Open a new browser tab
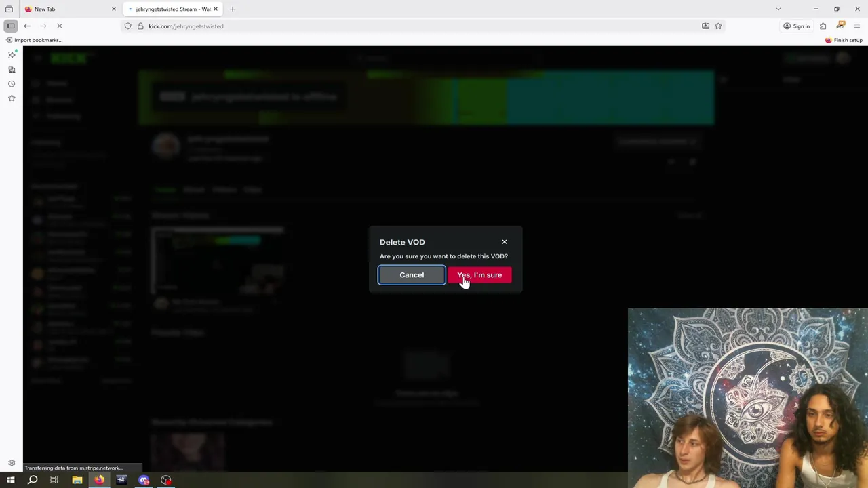 [x=232, y=9]
